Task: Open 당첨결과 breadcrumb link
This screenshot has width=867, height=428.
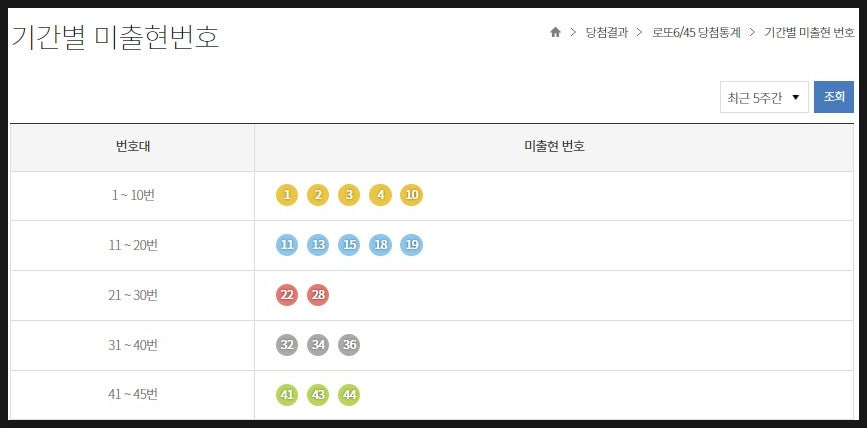Action: (x=607, y=33)
